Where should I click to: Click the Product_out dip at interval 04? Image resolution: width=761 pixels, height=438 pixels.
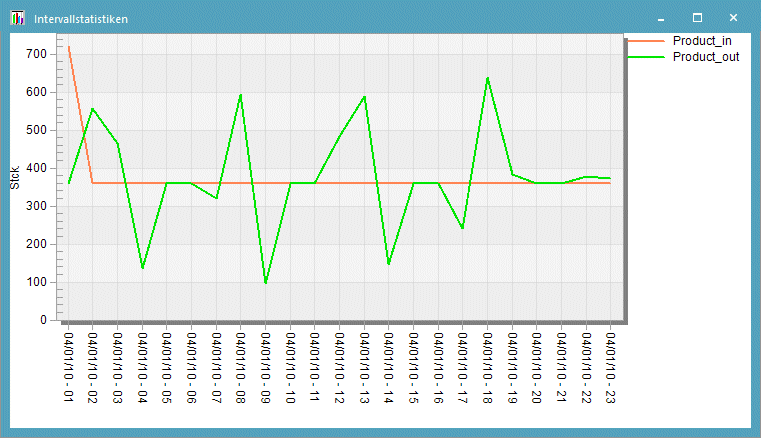(x=142, y=268)
